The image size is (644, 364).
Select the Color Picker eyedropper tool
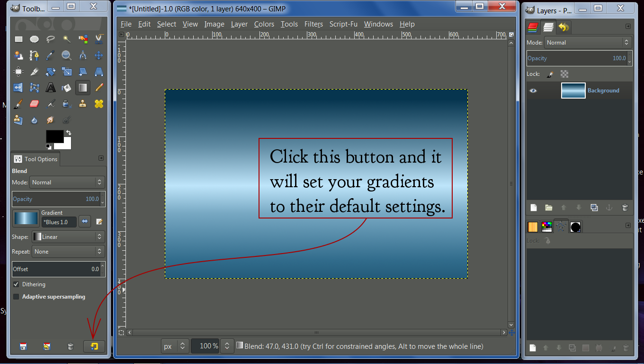click(51, 55)
